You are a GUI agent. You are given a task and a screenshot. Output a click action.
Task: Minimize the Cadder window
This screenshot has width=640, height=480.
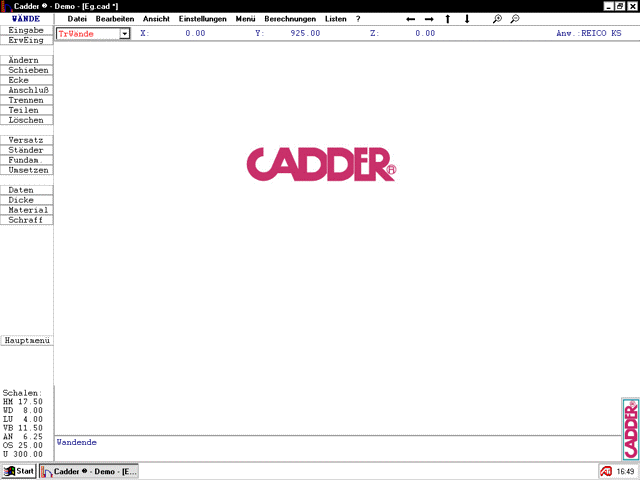[609, 6]
